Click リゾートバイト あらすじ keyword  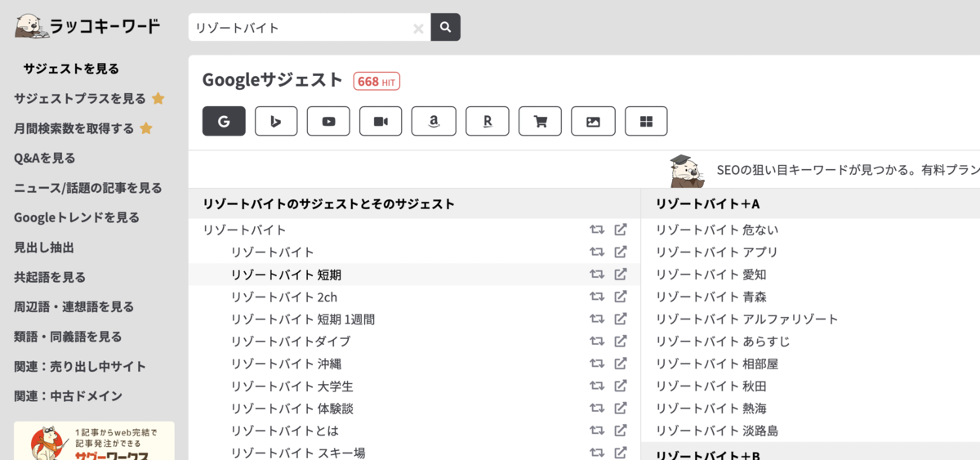[723, 342]
